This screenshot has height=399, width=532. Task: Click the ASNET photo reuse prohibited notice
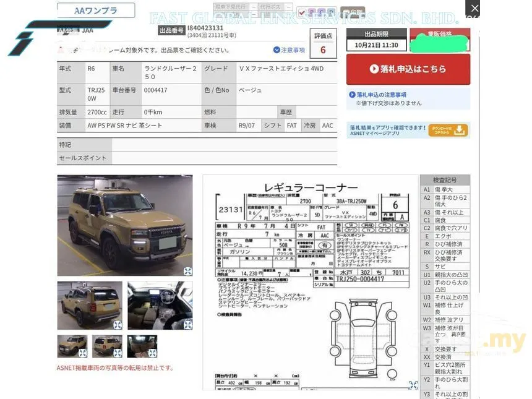click(x=114, y=368)
